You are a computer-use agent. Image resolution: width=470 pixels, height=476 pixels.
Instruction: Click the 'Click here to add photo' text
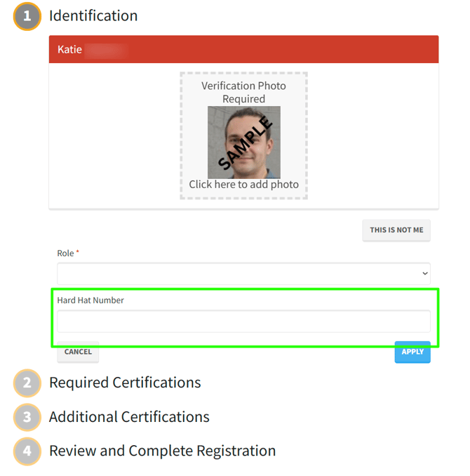243,185
